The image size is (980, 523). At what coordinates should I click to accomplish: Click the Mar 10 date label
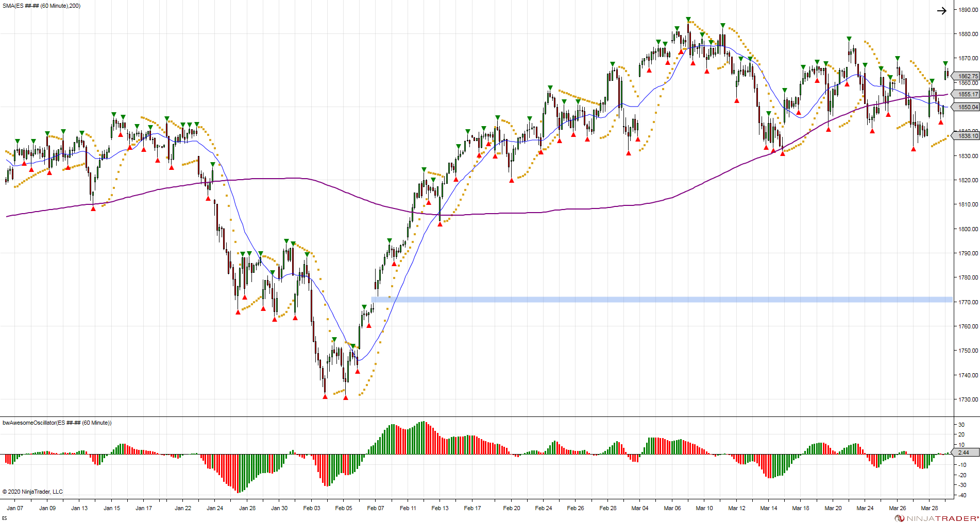704,508
